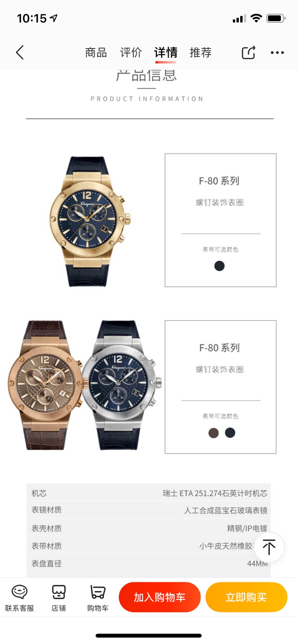This screenshot has width=297, height=644.
Task: Select the brown strap color dot
Action: pyautogui.click(x=214, y=433)
